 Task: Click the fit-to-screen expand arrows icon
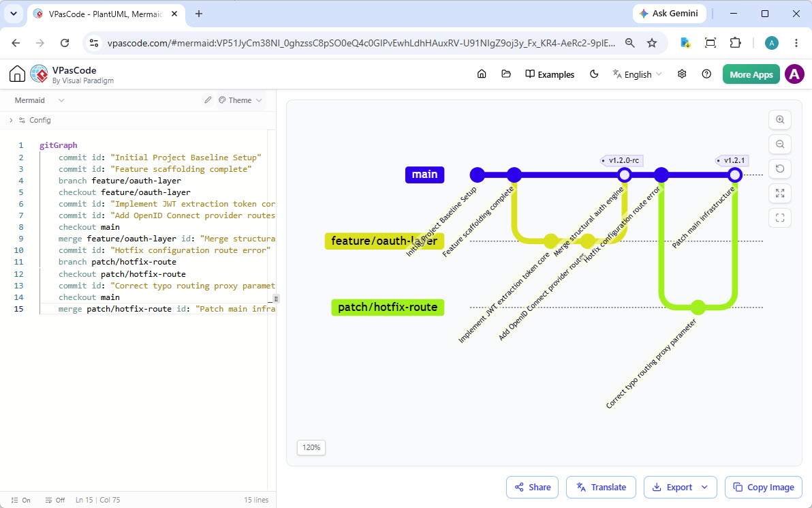tap(780, 194)
